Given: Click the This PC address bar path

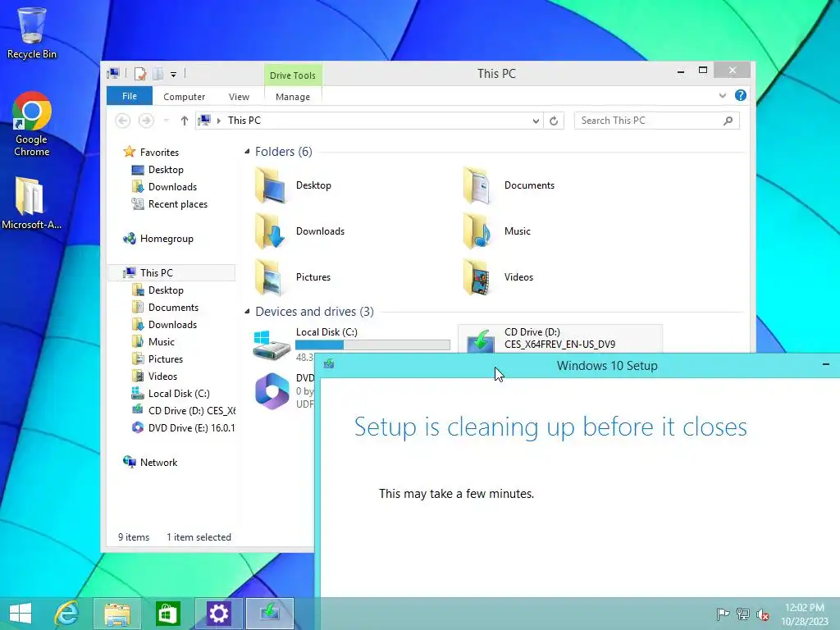Looking at the screenshot, I should click(244, 121).
